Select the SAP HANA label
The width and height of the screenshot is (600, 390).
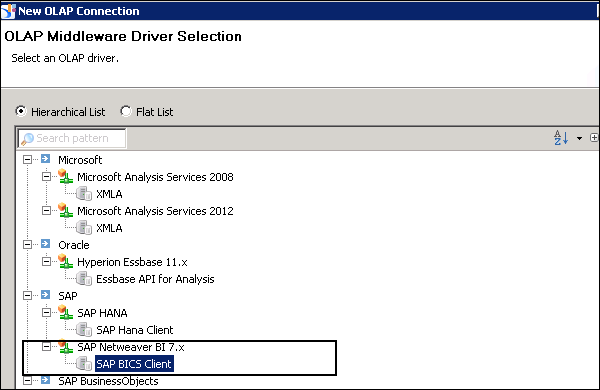[x=102, y=313]
